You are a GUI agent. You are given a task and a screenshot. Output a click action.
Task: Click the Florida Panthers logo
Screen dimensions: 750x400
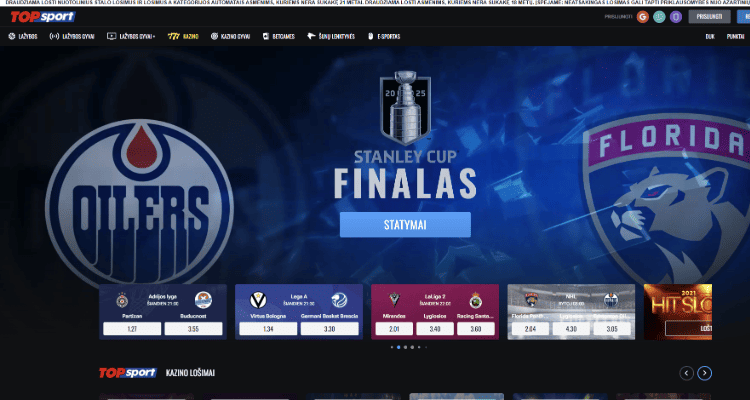(x=666, y=199)
